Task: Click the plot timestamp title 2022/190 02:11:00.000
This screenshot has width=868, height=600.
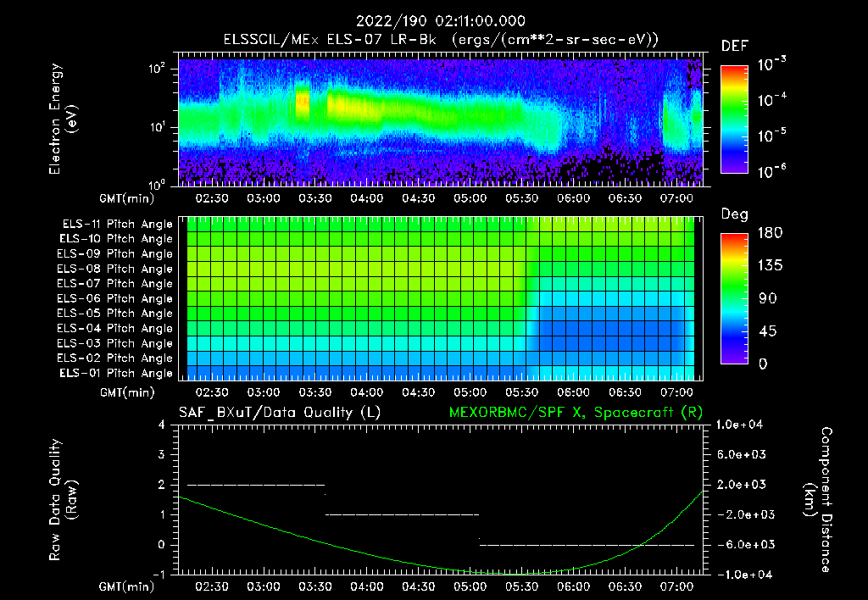Action: click(440, 21)
